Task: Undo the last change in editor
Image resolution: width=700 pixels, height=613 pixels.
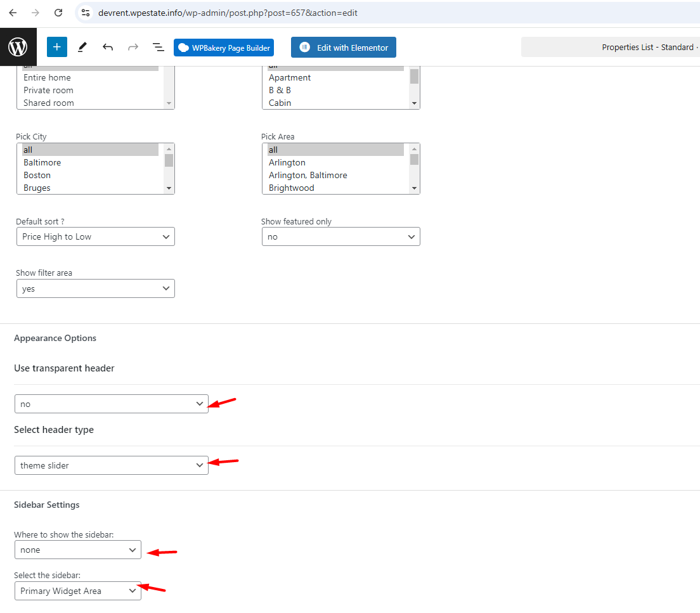Action: 108,47
